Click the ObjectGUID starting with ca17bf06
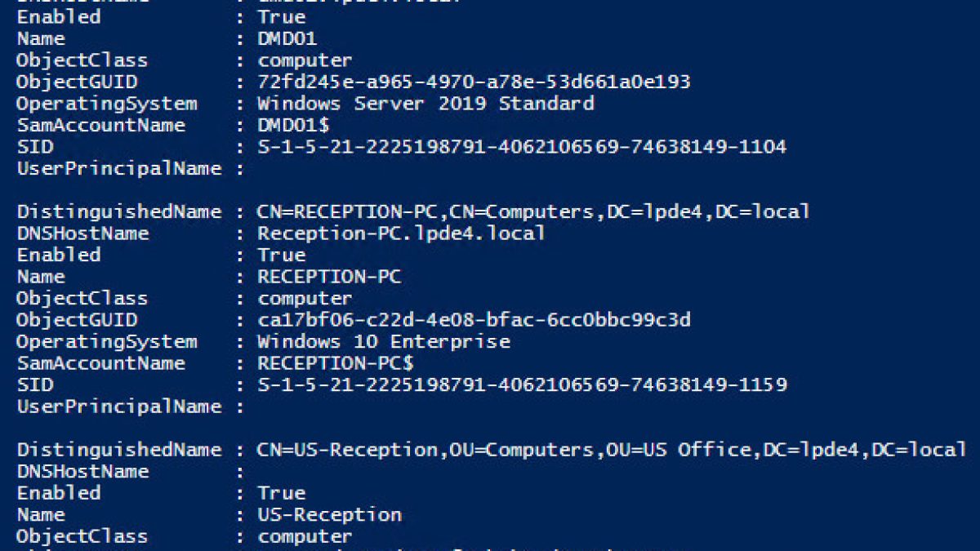This screenshot has height=551, width=980. coord(474,320)
